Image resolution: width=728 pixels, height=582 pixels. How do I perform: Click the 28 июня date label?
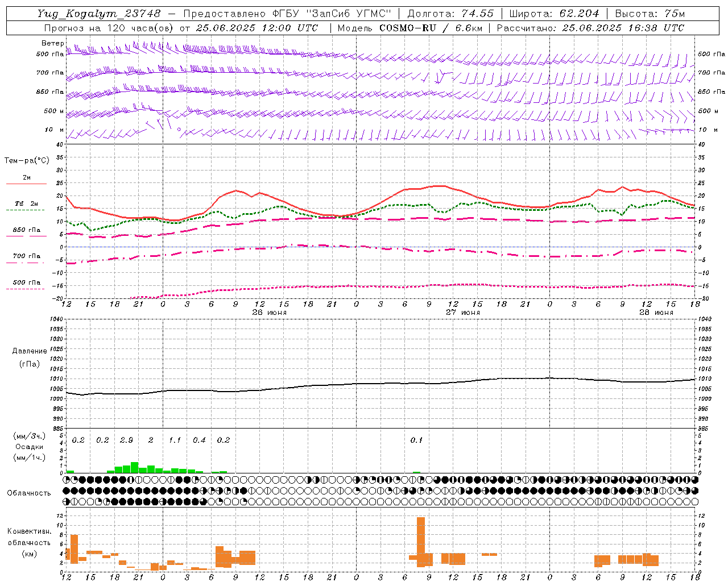tap(656, 313)
